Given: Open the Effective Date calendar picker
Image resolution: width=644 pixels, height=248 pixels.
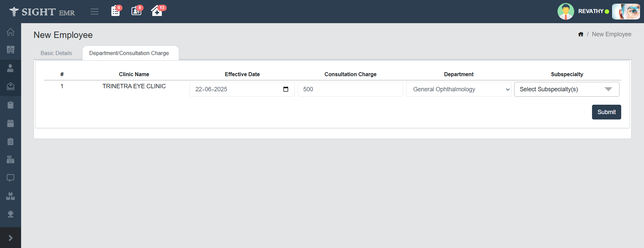Looking at the screenshot, I should (286, 89).
